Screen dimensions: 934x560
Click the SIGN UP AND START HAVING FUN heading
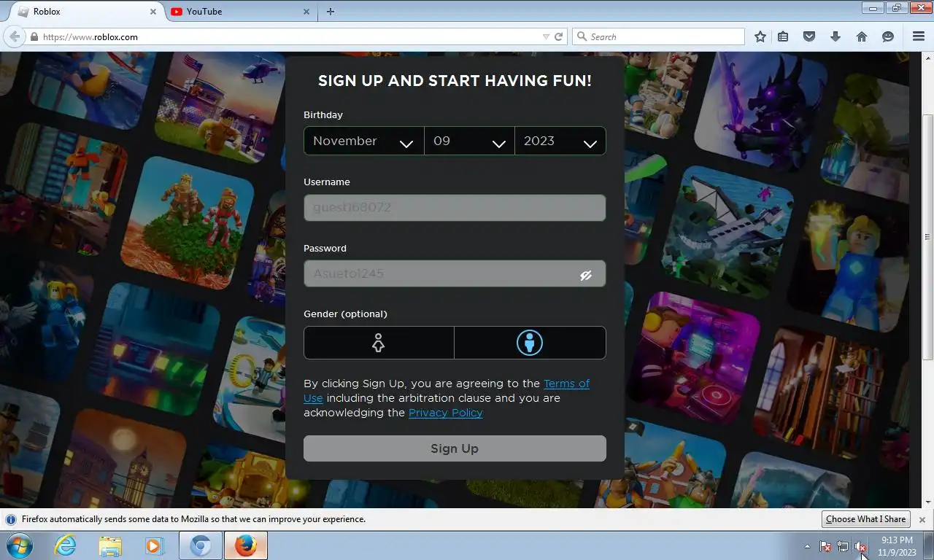455,81
